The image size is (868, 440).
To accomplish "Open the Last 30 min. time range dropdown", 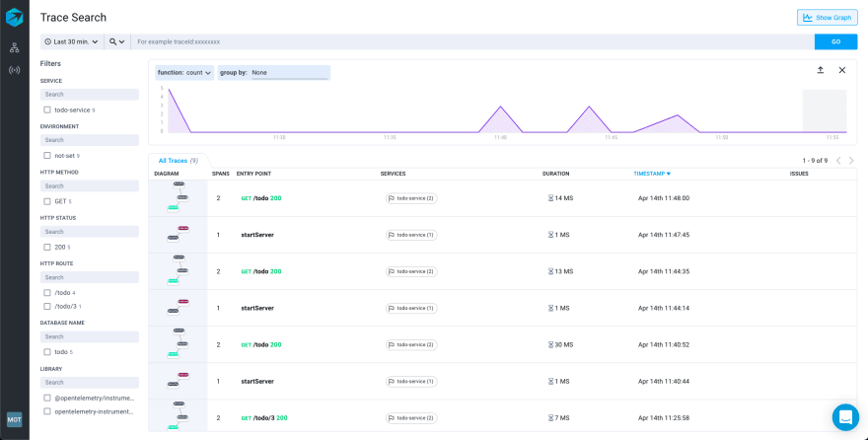I will tap(72, 41).
